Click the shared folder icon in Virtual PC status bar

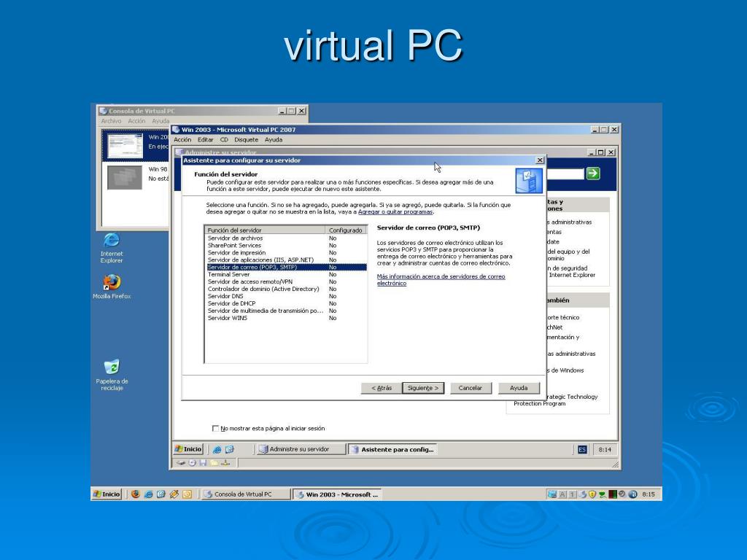[214, 462]
